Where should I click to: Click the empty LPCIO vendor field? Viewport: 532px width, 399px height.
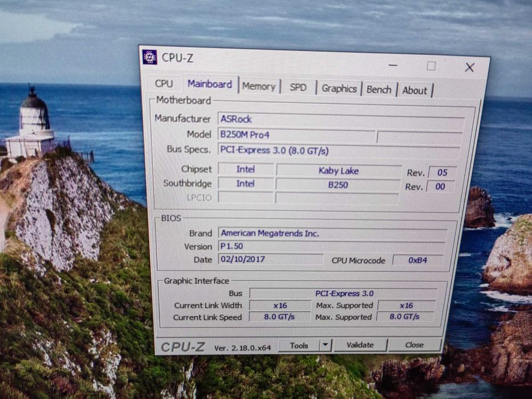246,197
